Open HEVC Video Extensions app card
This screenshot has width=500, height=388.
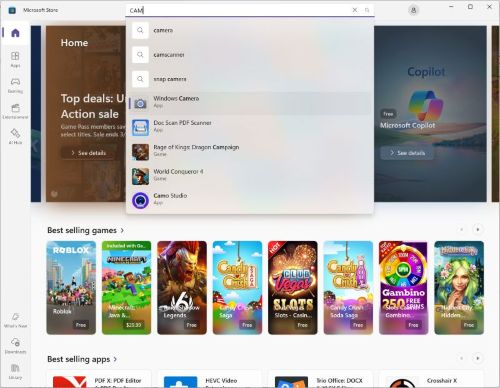click(209, 379)
